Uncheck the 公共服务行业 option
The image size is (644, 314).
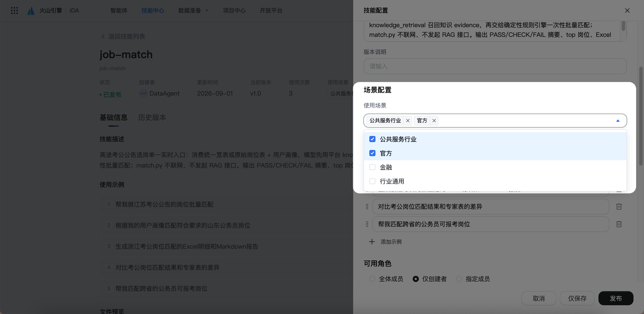pyautogui.click(x=372, y=139)
